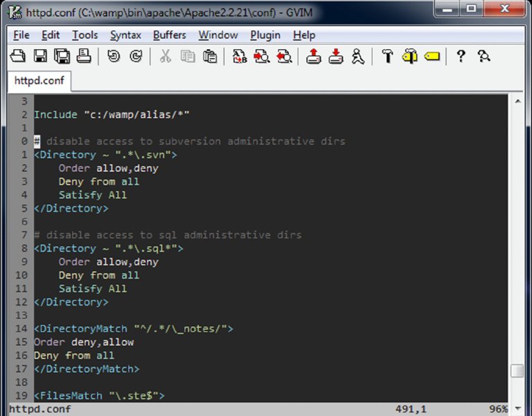Cut selection with the scissors icon

[x=166, y=57]
